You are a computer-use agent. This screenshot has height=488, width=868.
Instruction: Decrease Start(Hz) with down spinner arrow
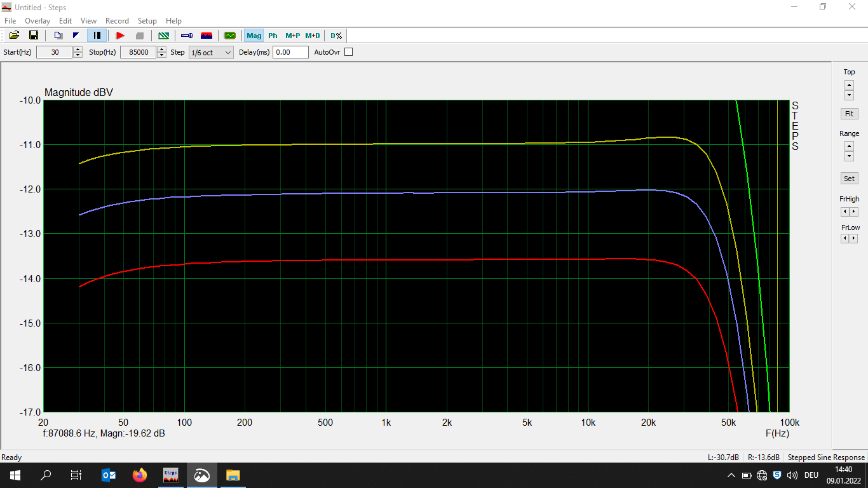(x=78, y=55)
